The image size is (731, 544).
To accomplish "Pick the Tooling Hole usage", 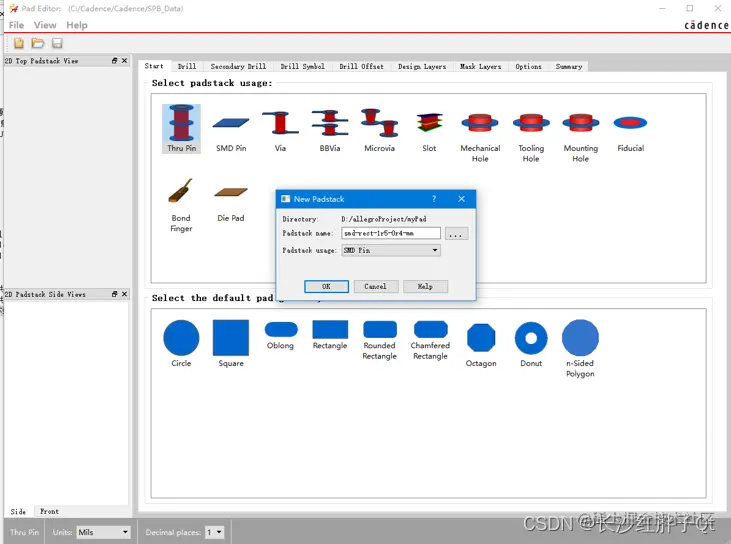I will [x=531, y=138].
